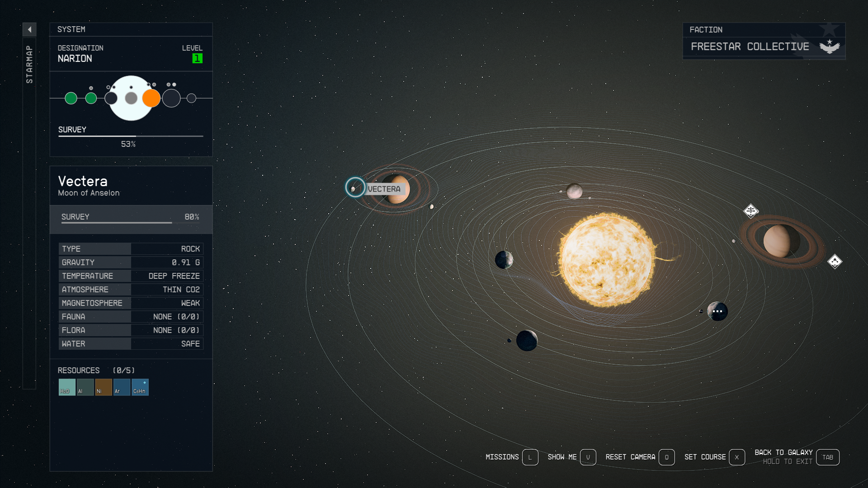The height and width of the screenshot is (488, 868).
Task: Click the diamond marker above the ringed giant
Action: coord(751,211)
